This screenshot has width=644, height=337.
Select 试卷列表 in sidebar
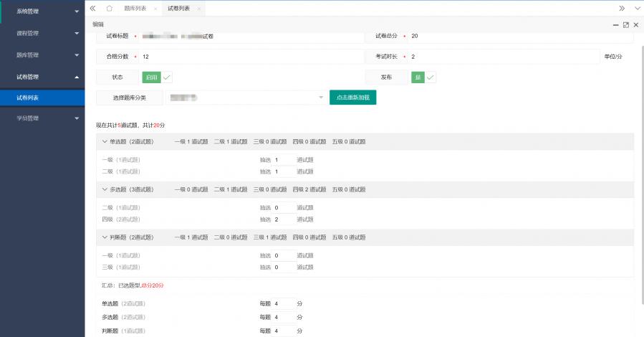42,98
